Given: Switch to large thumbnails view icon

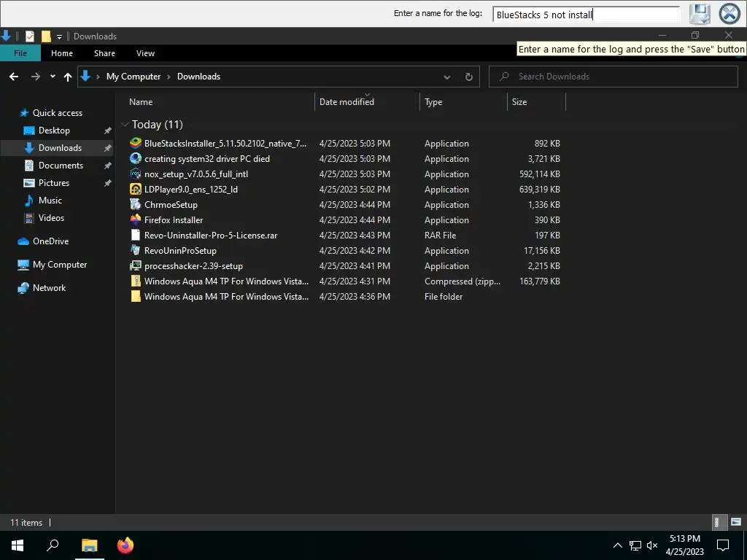Looking at the screenshot, I should coord(736,522).
